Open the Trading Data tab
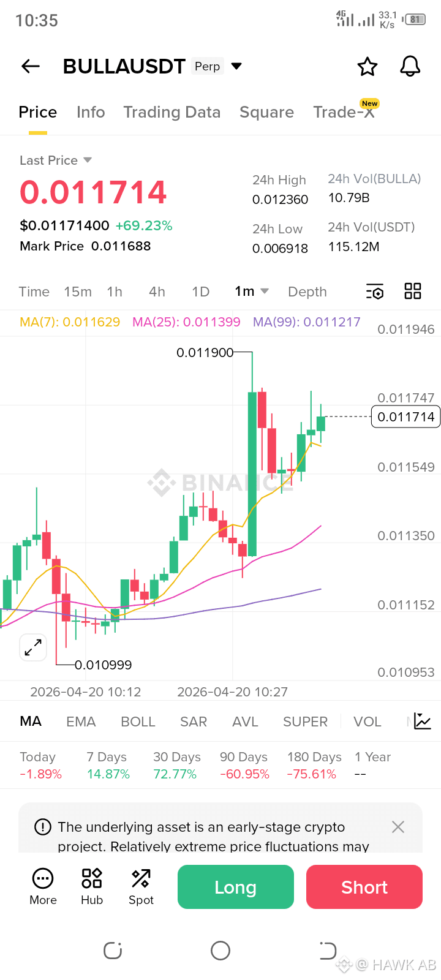This screenshot has height=980, width=441. pos(172,112)
